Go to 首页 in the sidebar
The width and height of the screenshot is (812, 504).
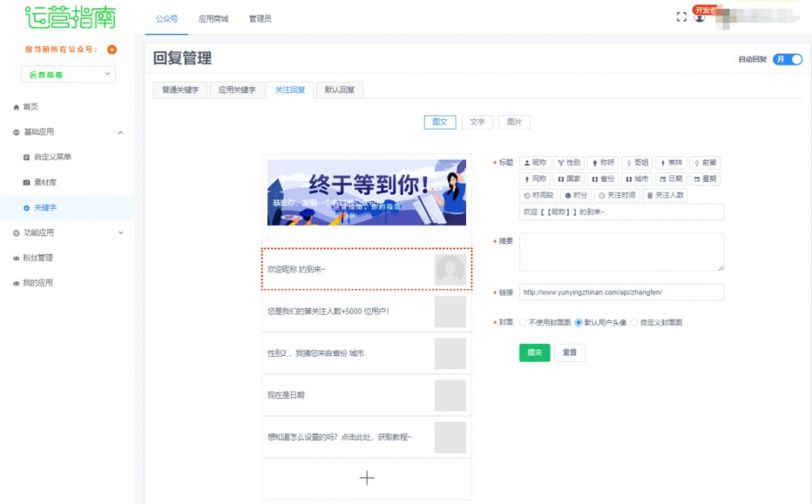point(30,107)
